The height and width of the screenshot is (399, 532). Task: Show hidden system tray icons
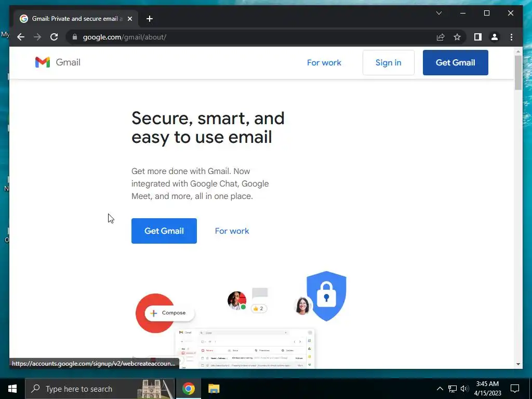click(x=440, y=389)
